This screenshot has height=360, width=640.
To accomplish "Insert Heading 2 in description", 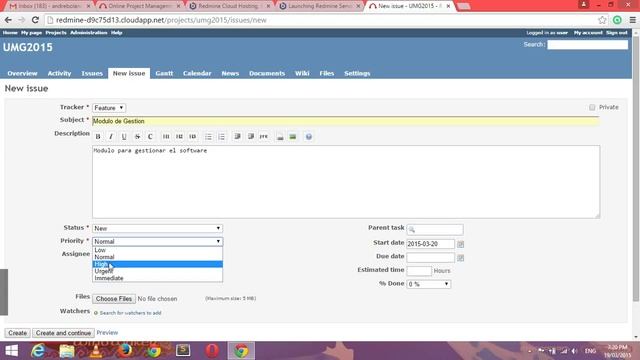I will pyautogui.click(x=179, y=137).
